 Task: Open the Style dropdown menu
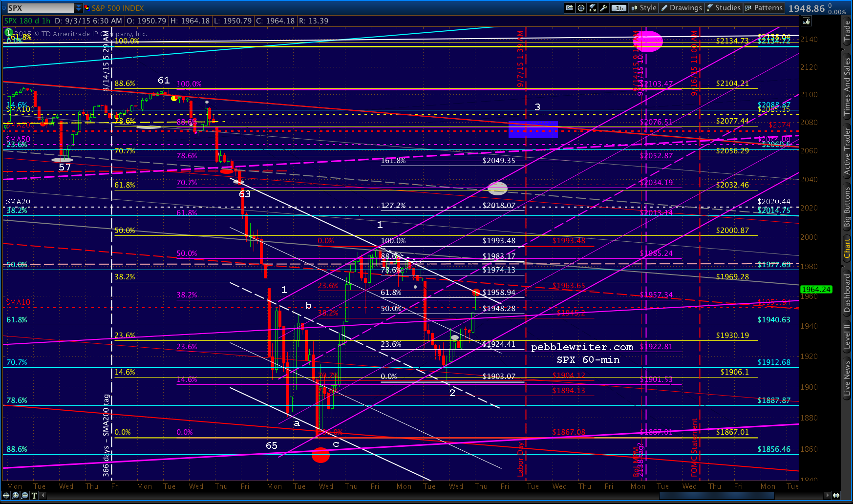(x=644, y=8)
